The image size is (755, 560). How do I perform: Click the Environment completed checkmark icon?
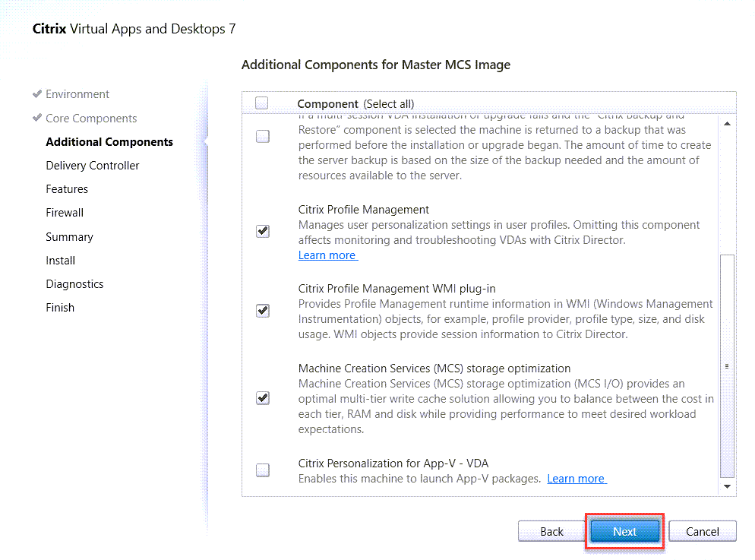36,94
